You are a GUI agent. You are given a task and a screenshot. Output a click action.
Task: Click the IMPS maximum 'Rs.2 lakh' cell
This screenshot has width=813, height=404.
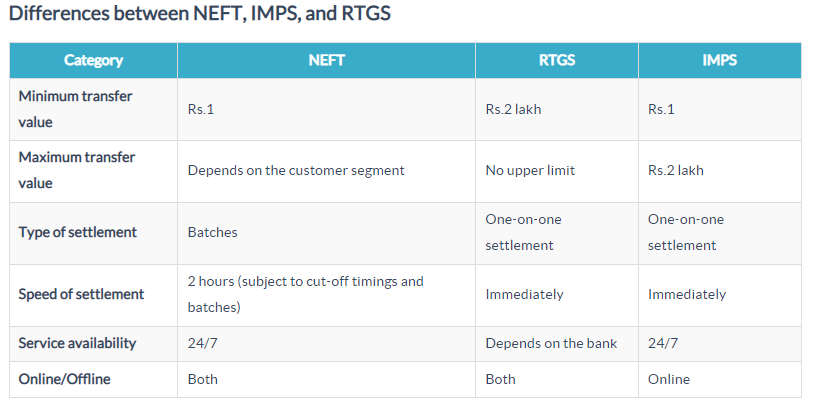[675, 170]
